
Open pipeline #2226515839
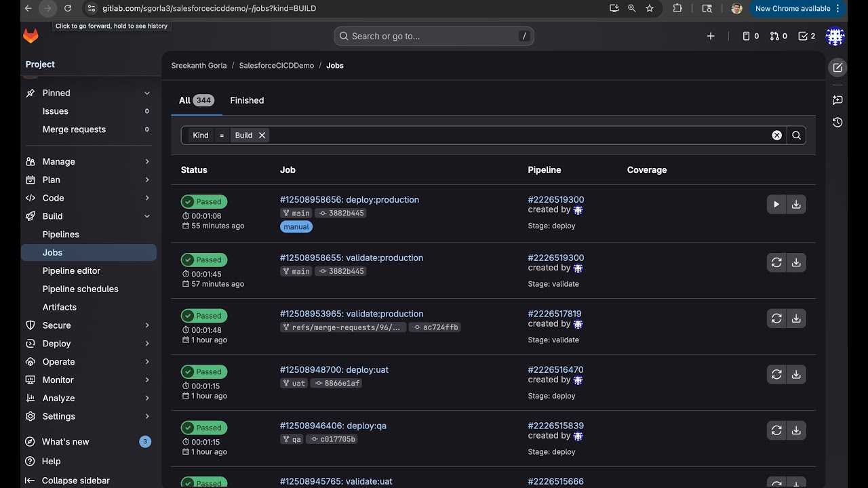(556, 426)
